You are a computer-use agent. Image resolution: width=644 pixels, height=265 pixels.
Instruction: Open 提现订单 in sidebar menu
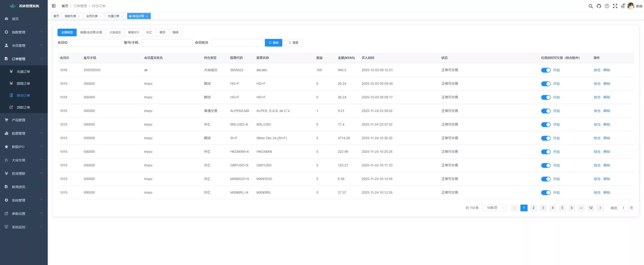tap(23, 84)
